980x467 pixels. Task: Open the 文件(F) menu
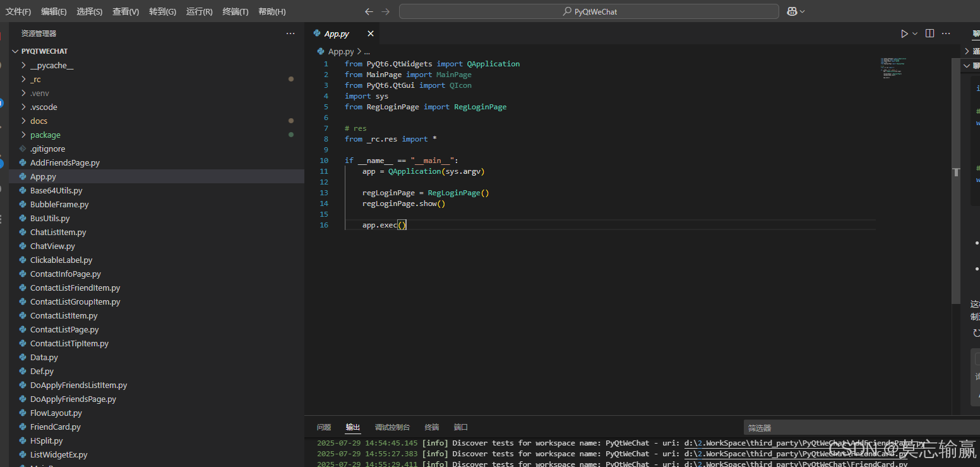click(x=19, y=11)
